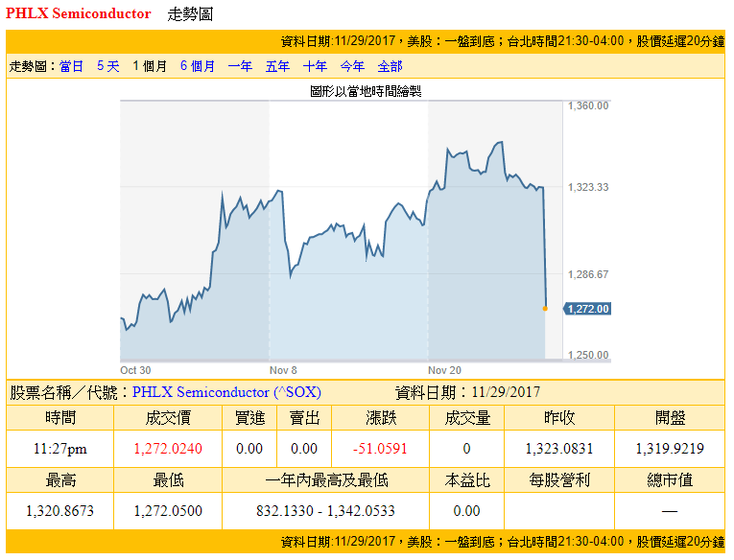734x560 pixels.
Task: Click the 每股營利 header cell
Action: tap(559, 480)
